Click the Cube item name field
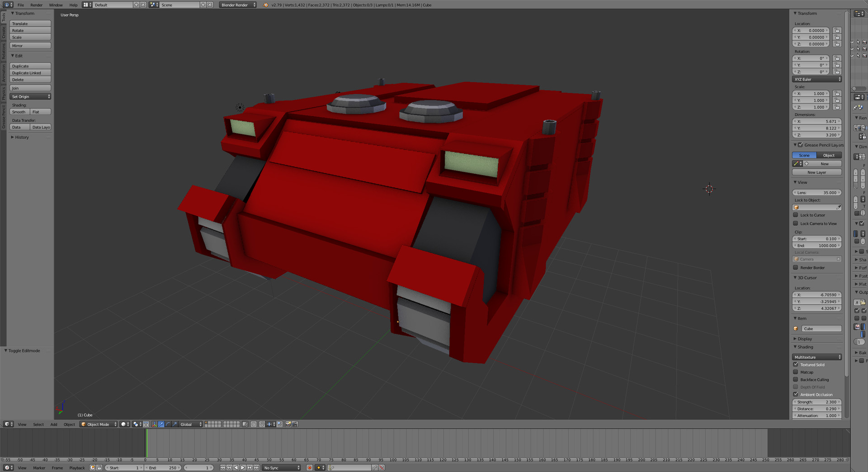Screen dimensions: 868x472 pos(821,329)
